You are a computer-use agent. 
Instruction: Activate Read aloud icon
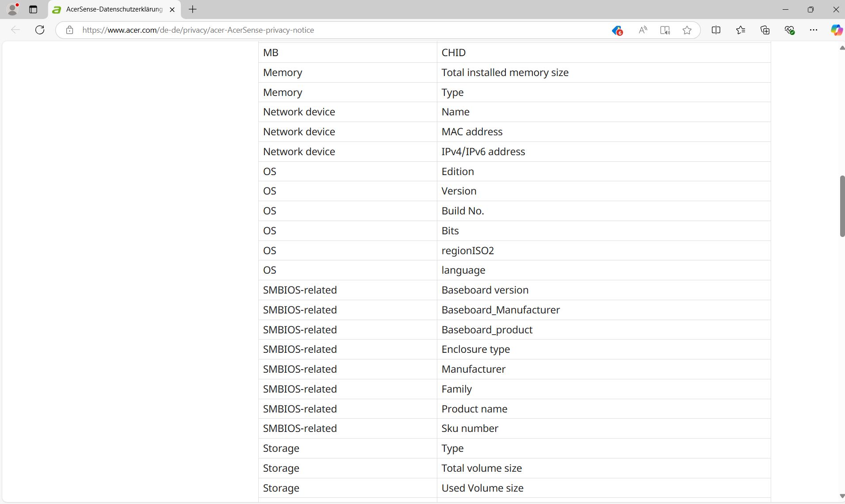tap(642, 30)
